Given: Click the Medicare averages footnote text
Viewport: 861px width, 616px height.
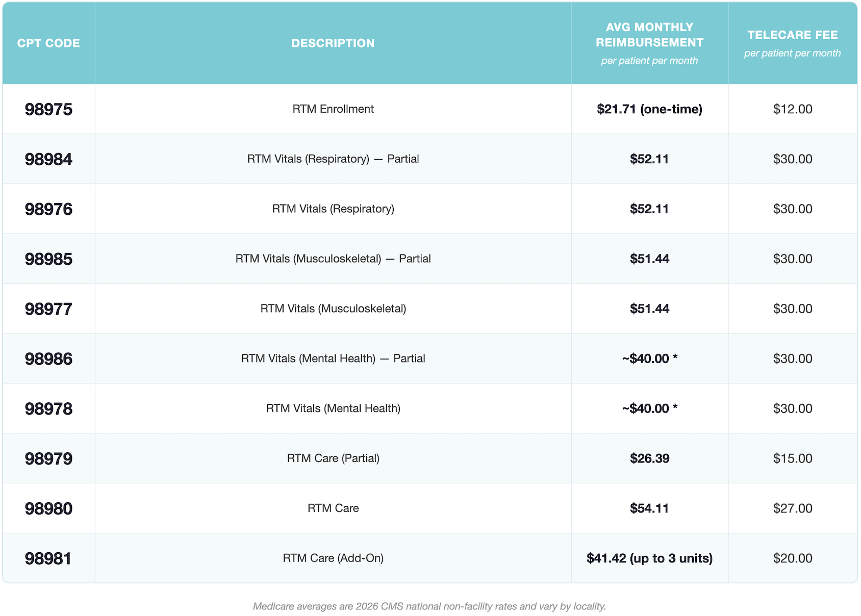Looking at the screenshot, I should tap(429, 606).
